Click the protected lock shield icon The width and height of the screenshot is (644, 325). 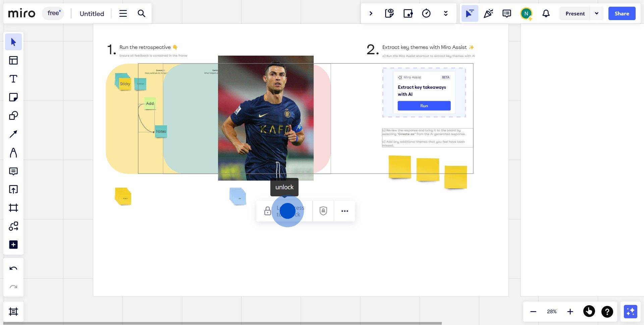click(x=323, y=211)
